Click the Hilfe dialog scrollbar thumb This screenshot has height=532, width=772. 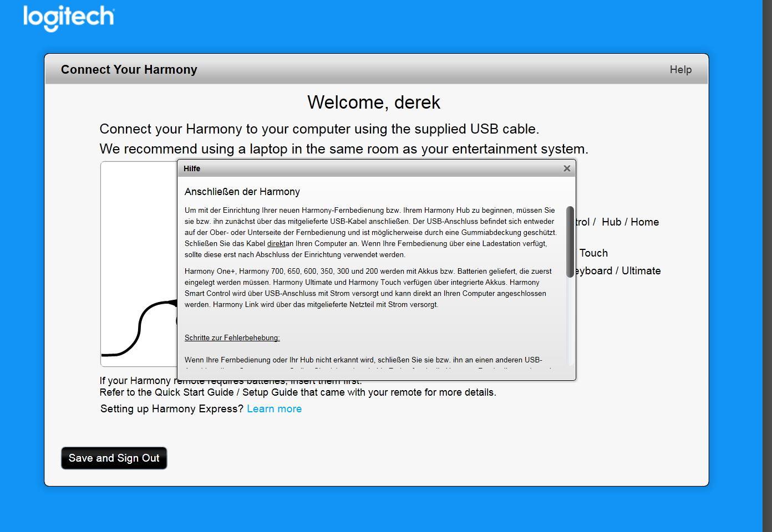570,242
